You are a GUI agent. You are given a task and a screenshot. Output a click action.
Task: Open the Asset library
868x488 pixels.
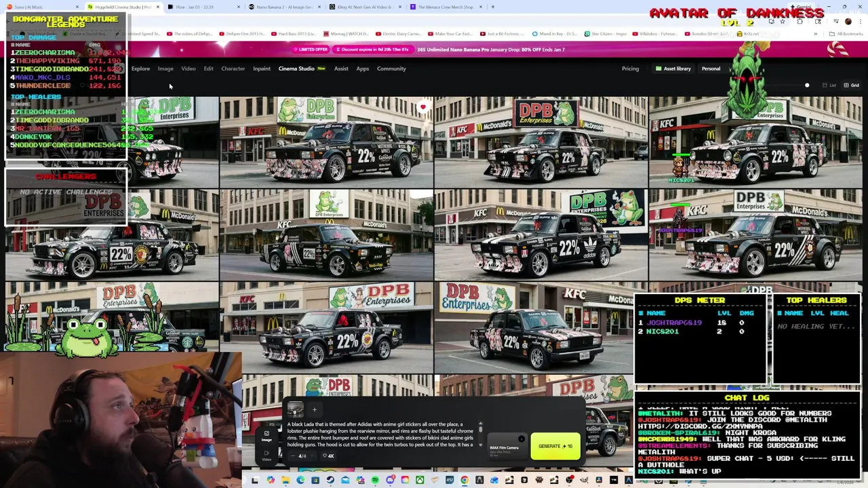coord(673,68)
